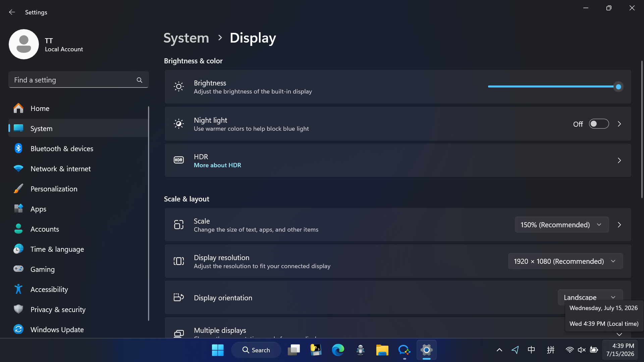Open the Scale percentage dropdown

561,225
